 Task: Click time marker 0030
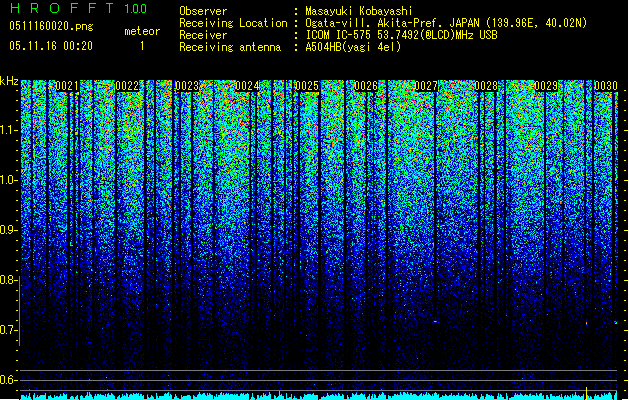pos(606,86)
